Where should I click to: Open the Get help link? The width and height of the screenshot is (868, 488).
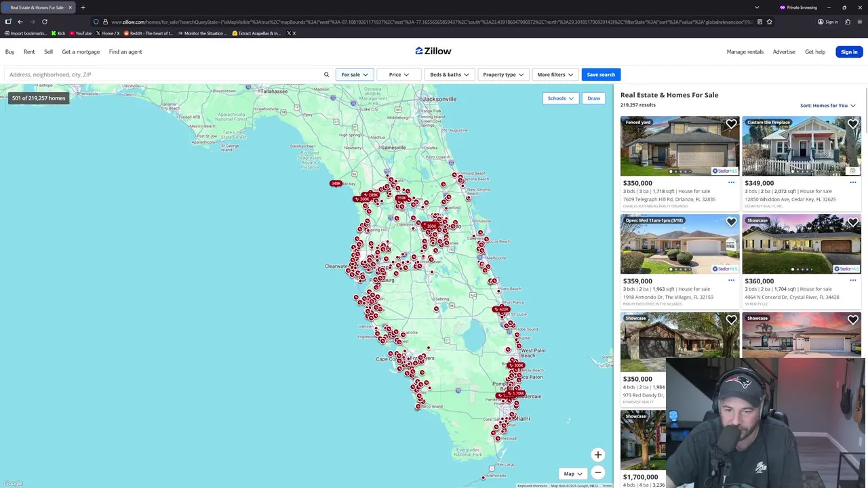click(815, 52)
